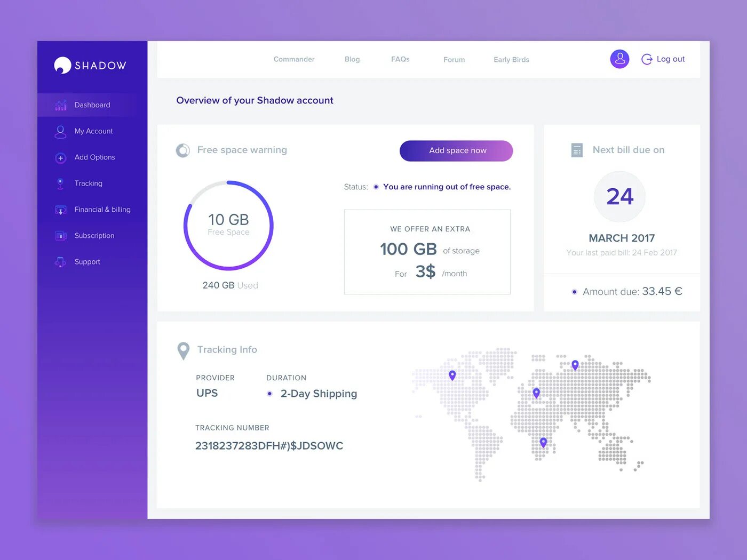Click the 2-Day Shipping text

click(x=319, y=394)
